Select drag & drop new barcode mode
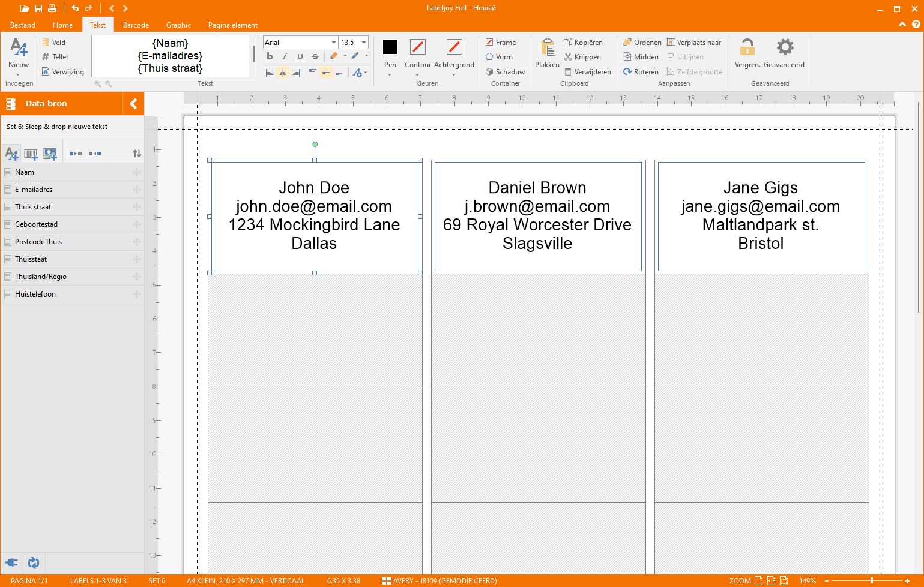Viewport: 924px width, 587px height. pyautogui.click(x=31, y=154)
